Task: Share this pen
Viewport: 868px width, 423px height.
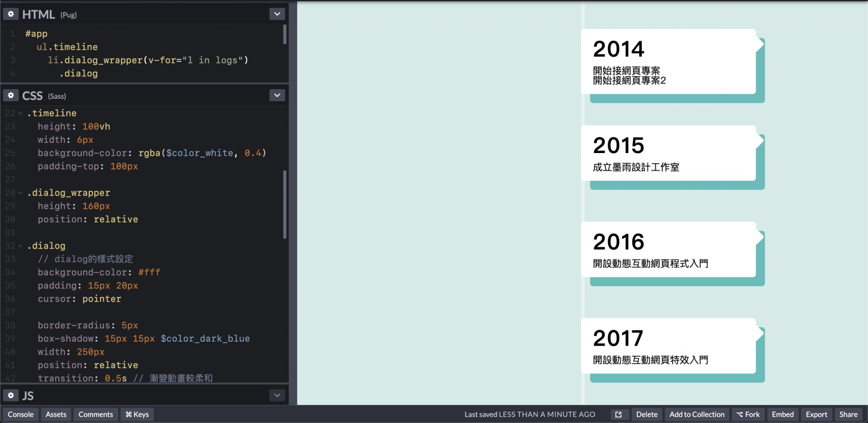Action: (x=848, y=414)
